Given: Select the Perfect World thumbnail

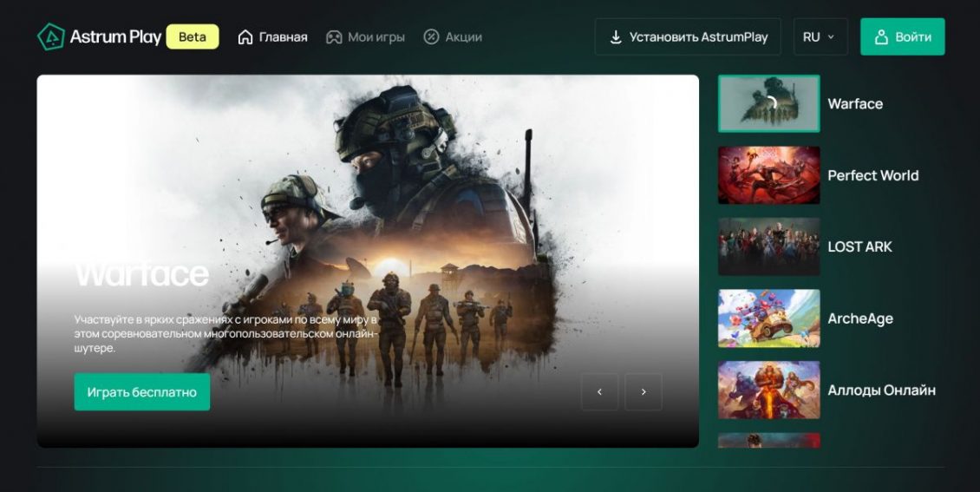Looking at the screenshot, I should pos(768,175).
